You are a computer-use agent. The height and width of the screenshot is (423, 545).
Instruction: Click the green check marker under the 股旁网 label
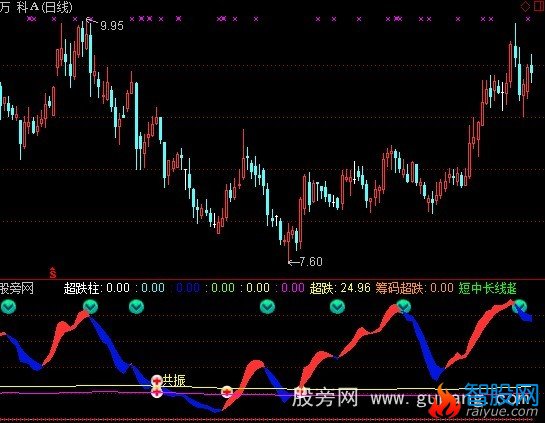coord(8,307)
